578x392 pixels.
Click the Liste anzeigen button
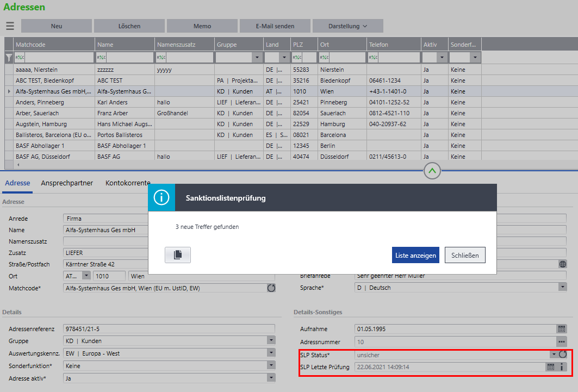pyautogui.click(x=415, y=255)
